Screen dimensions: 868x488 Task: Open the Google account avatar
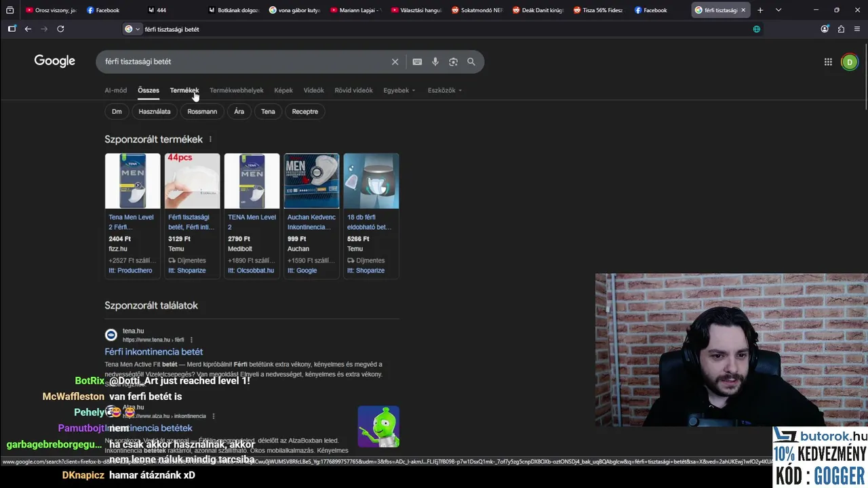pyautogui.click(x=849, y=62)
